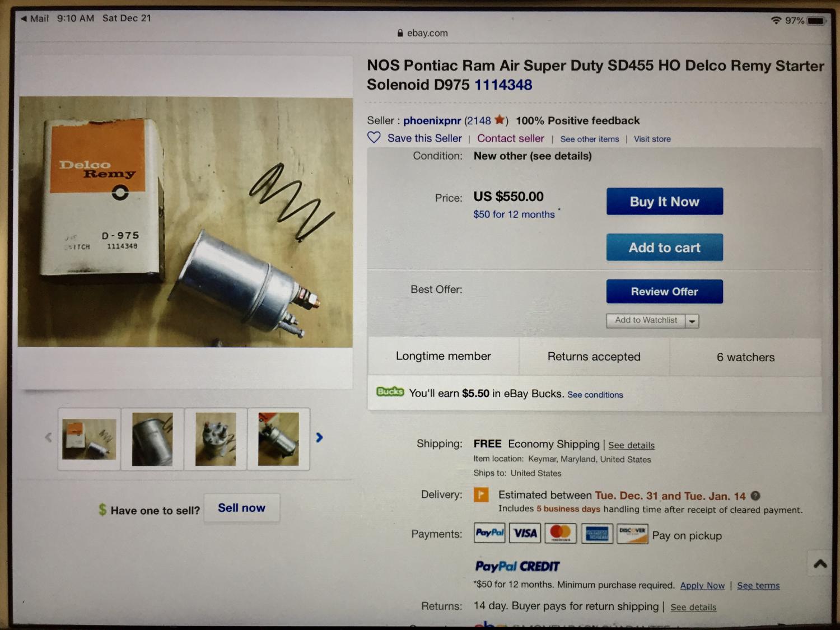Click the seller's feedback star icon
The width and height of the screenshot is (840, 630).
click(x=500, y=120)
